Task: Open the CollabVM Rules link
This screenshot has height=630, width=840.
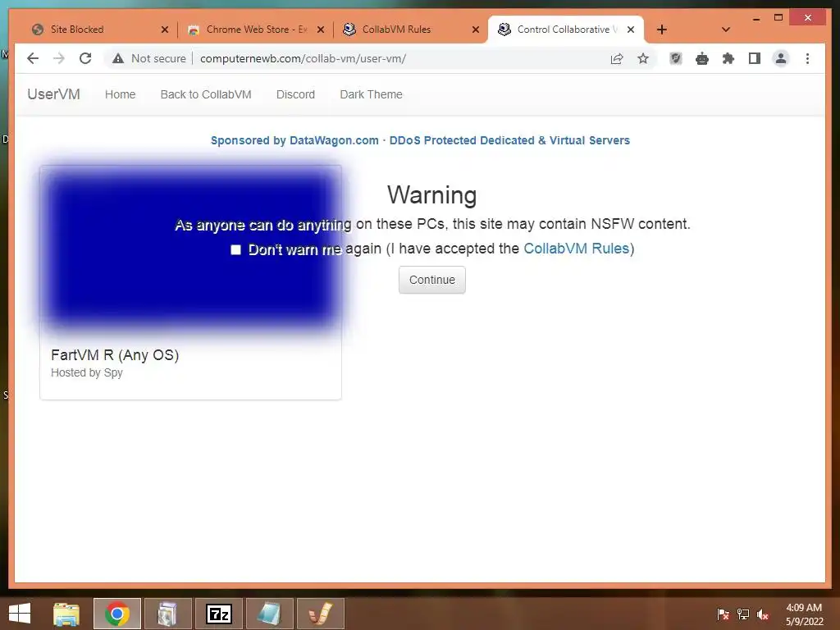Action: [x=577, y=249]
